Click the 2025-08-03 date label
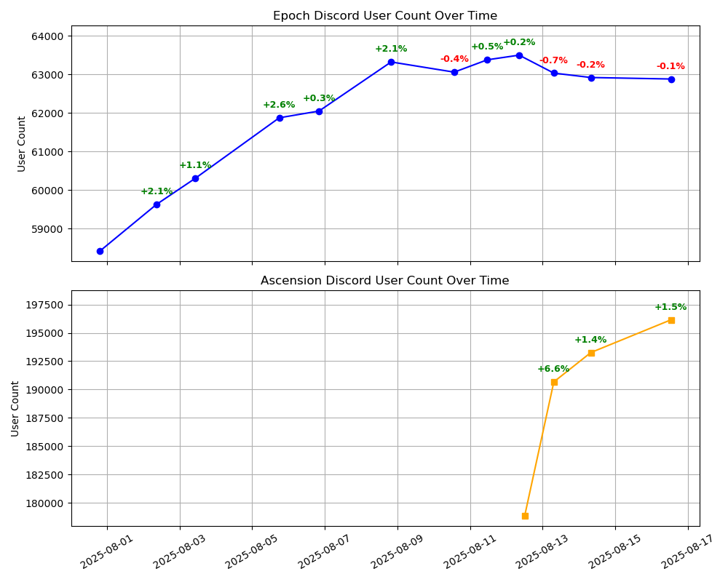This screenshot has height=582, width=728. [x=179, y=551]
